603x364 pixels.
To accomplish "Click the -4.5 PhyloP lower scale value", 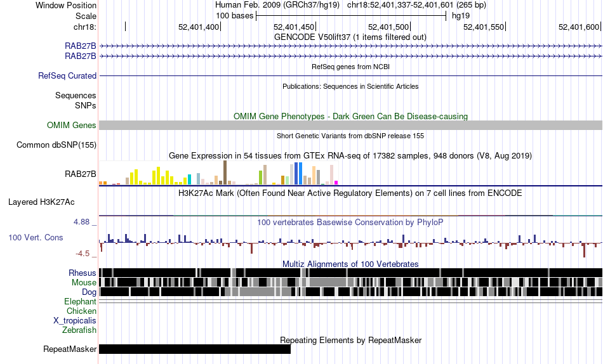I will (x=83, y=254).
